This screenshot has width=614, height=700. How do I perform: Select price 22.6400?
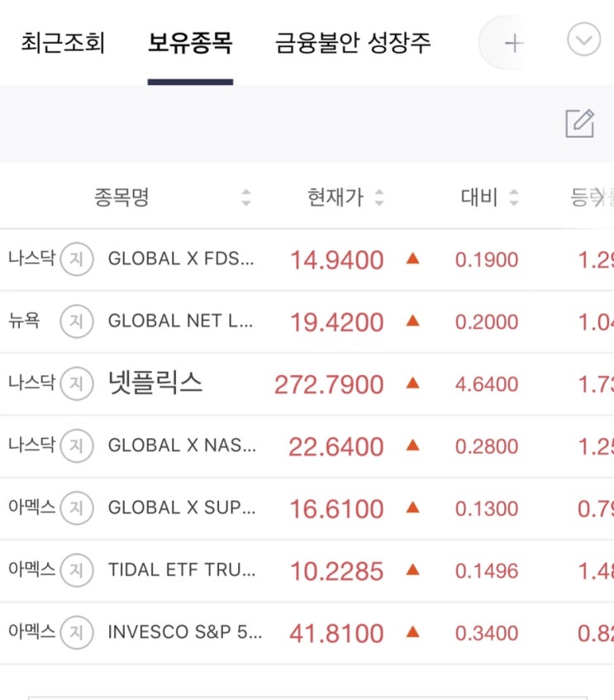(x=336, y=446)
